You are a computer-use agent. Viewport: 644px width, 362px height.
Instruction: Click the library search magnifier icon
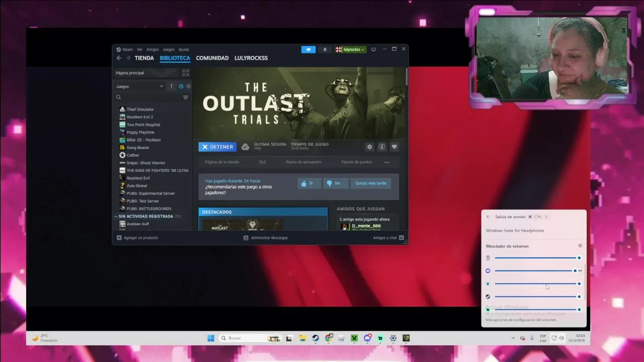pos(119,98)
